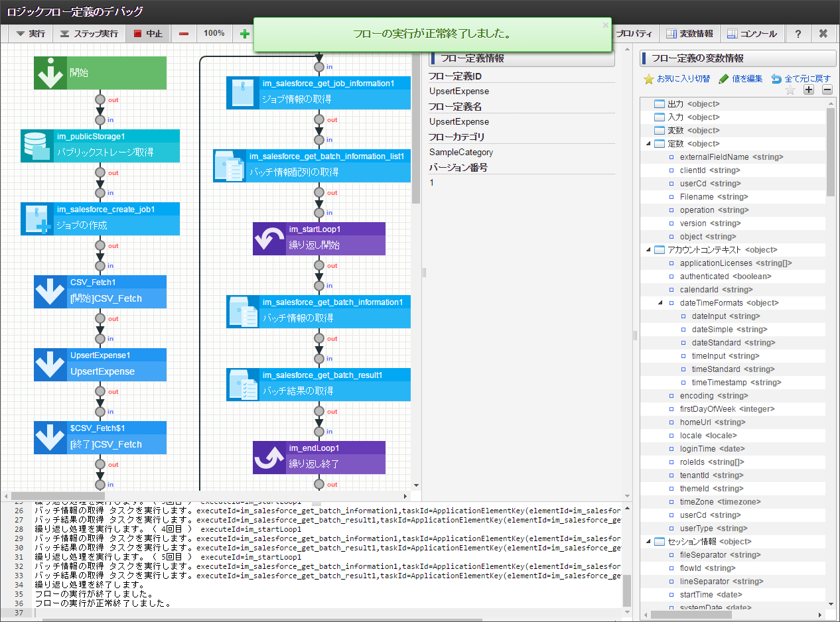Open the 変数情報 variable info tab
Viewport: 840px width, 622px height.
[690, 33]
